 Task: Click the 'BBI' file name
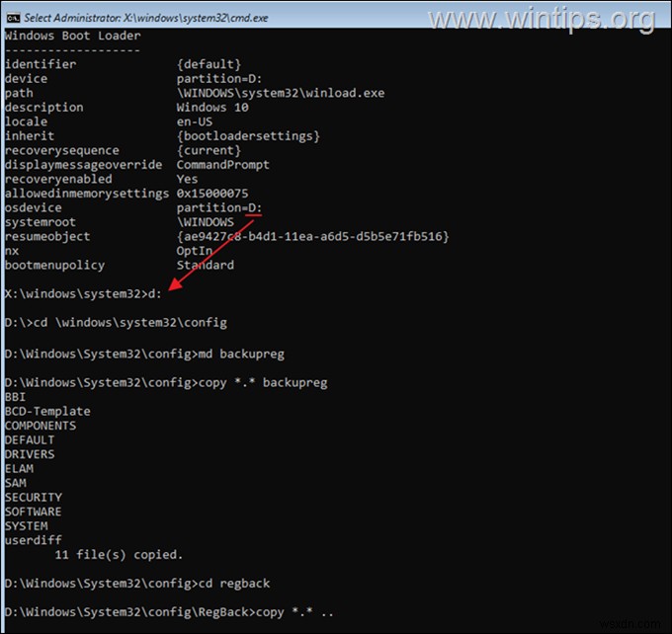coord(16,397)
